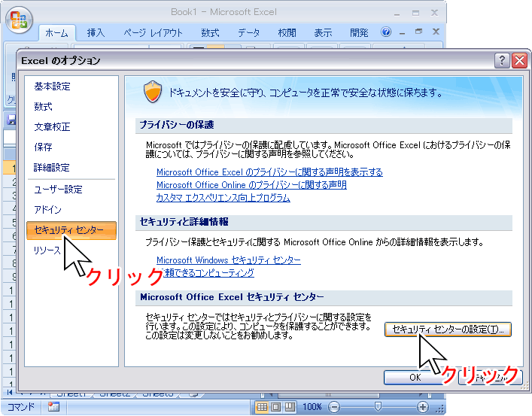The height and width of the screenshot is (416, 532).
Task: Open the ページ レイアウト ribbon tab
Action: 153,33
